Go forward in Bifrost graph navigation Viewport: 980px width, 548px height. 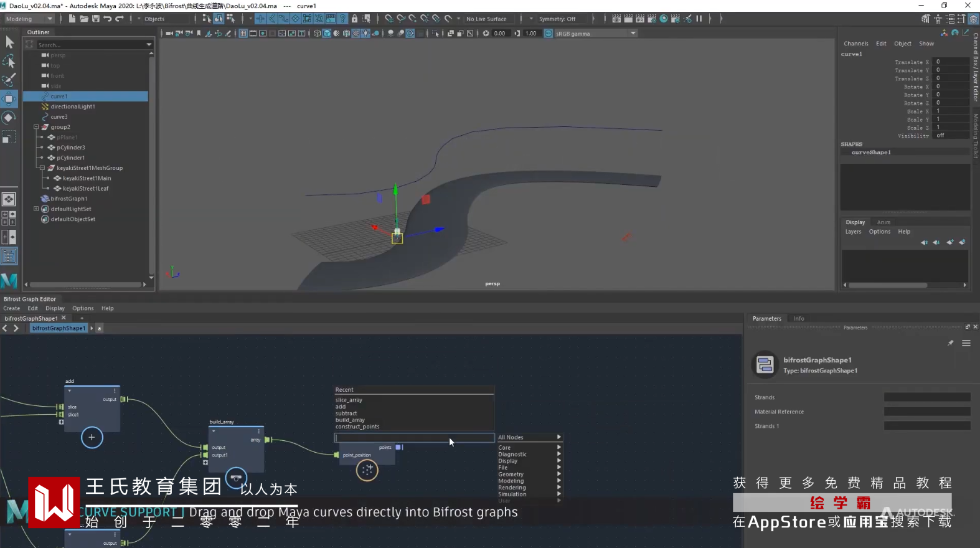16,328
